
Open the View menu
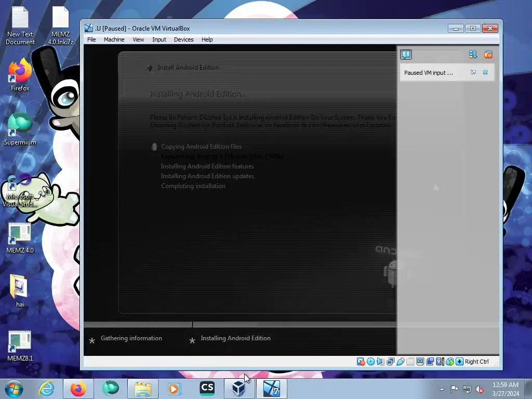pos(138,39)
